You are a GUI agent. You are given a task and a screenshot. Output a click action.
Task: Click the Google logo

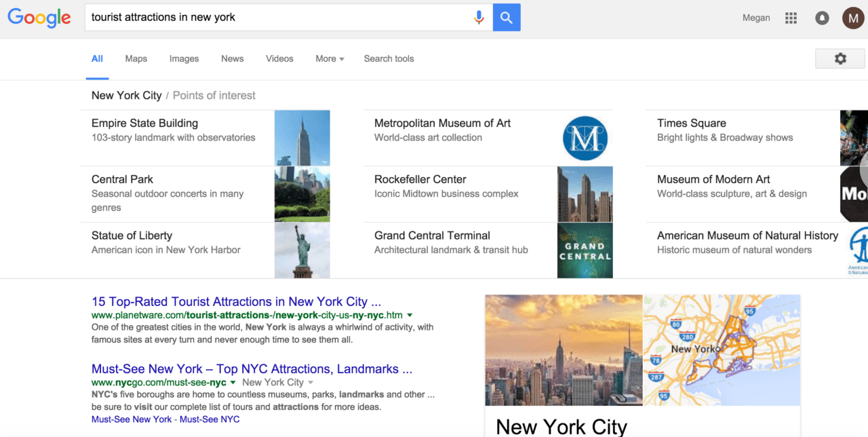[x=39, y=18]
